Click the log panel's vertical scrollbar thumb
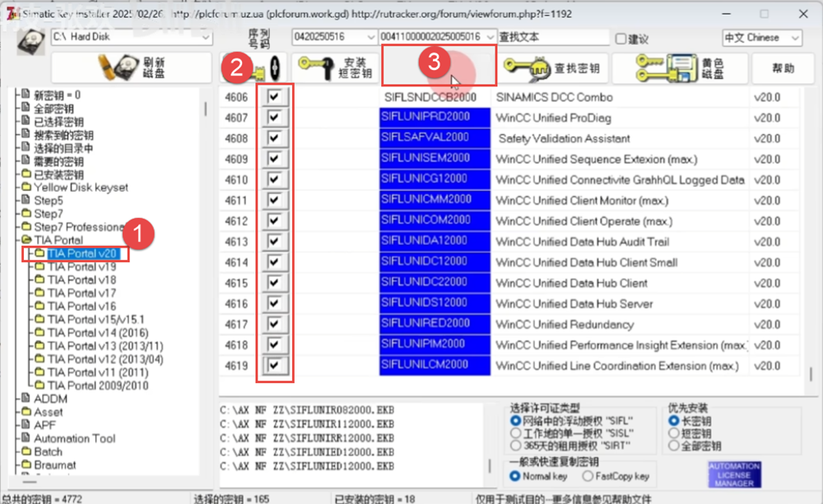Image resolution: width=823 pixels, height=504 pixels. tap(490, 465)
